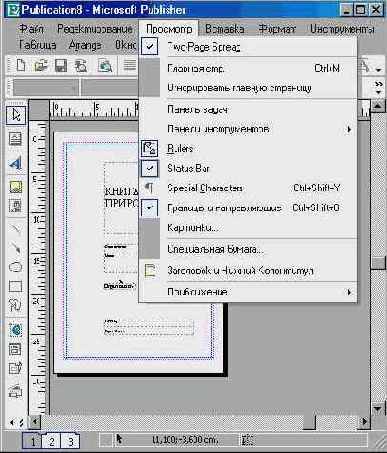Click the Save diskette toolbar icon
Viewport: 387px width, 453px height.
[x=61, y=65]
